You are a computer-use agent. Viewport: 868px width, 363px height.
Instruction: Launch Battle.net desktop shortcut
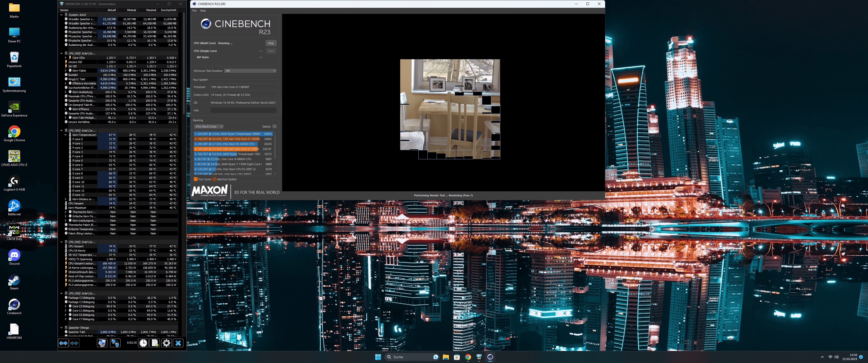(14, 207)
